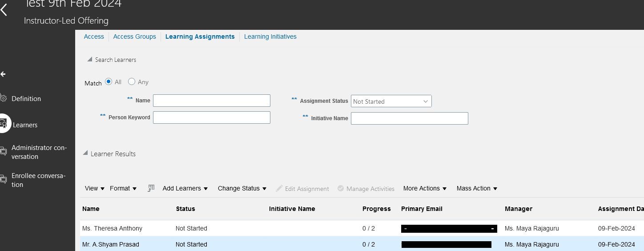Click manager Ms. Maya Rajaguru in Shyam Prasad's row
This screenshot has width=644, height=251.
532,244
